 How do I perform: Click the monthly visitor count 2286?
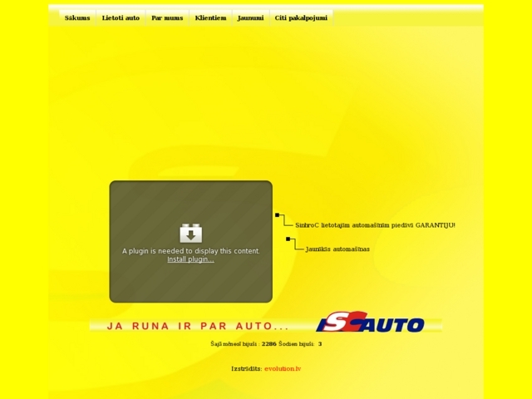coord(269,344)
